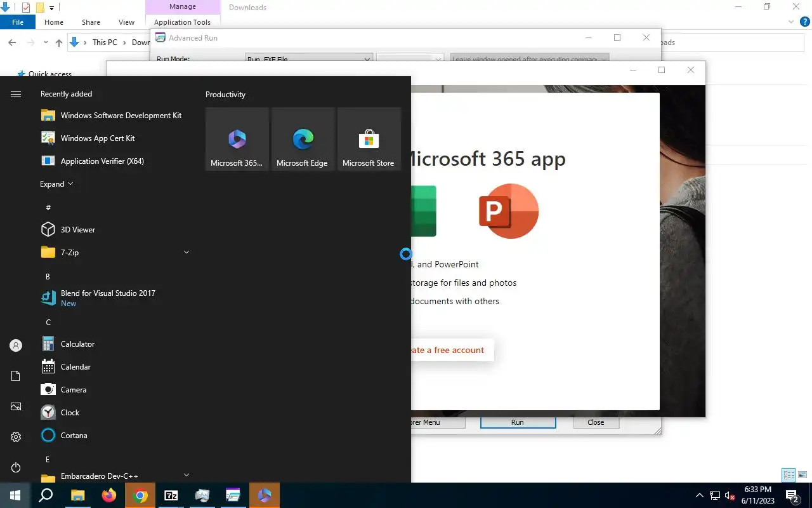
Task: Go up one folder level in Explorer
Action: tap(59, 43)
